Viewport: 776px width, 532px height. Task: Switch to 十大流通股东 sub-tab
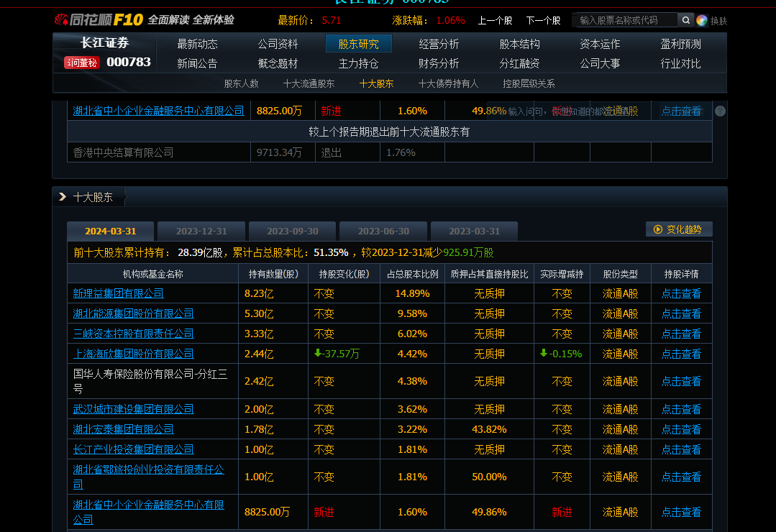tap(309, 83)
